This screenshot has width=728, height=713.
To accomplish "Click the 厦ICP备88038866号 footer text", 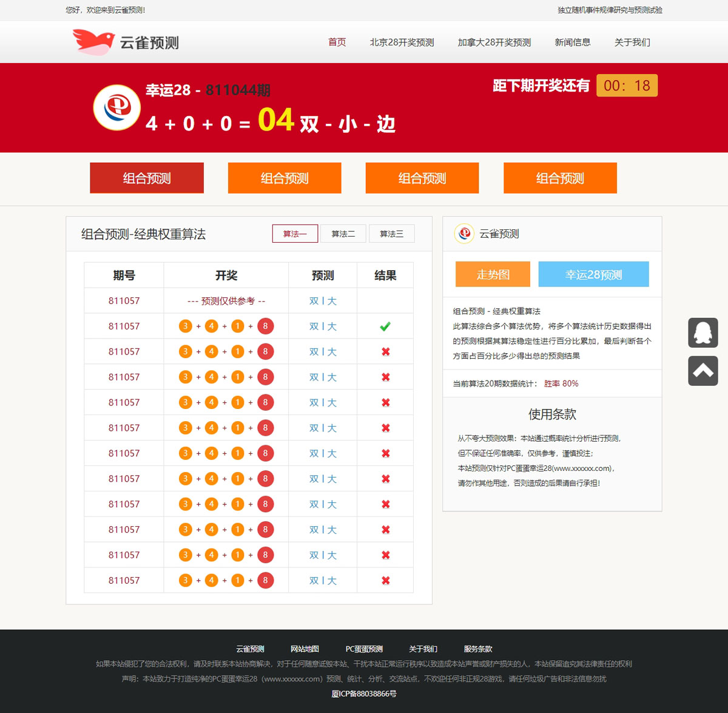I will tap(364, 694).
